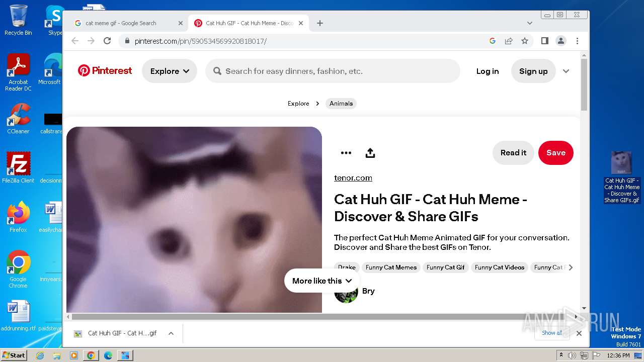Open Microsoft Edge from taskbar
The image size is (644, 362).
[x=108, y=355]
